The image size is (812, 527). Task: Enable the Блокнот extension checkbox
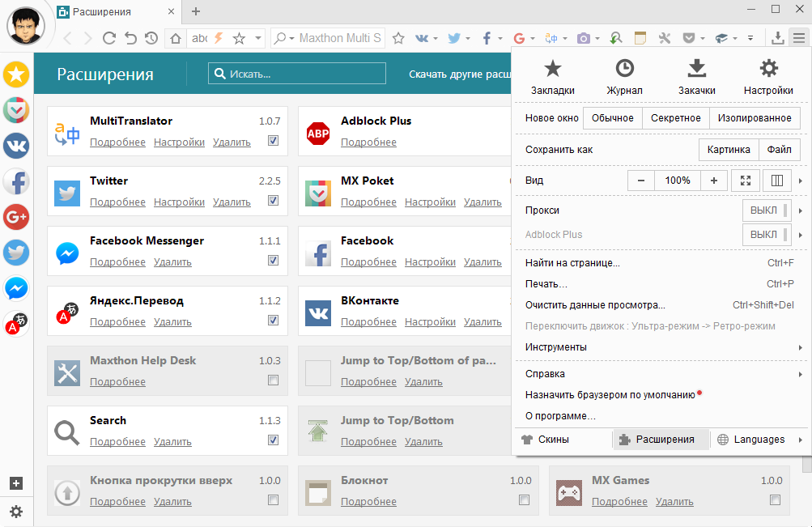click(x=524, y=500)
